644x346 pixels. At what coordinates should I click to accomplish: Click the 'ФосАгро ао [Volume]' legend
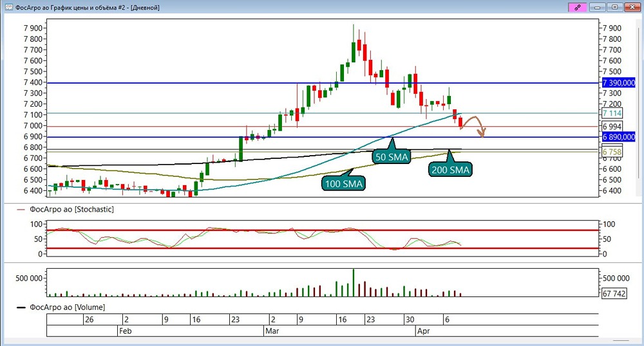point(67,307)
